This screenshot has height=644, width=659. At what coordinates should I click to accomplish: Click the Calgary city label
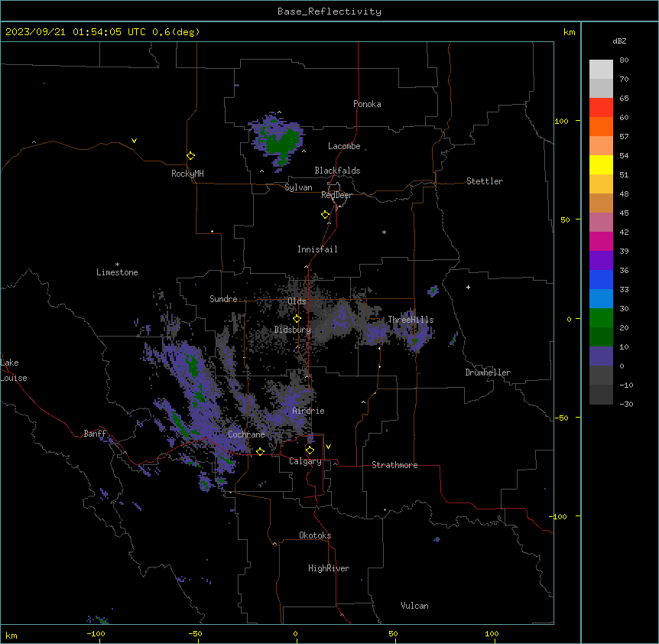(305, 461)
